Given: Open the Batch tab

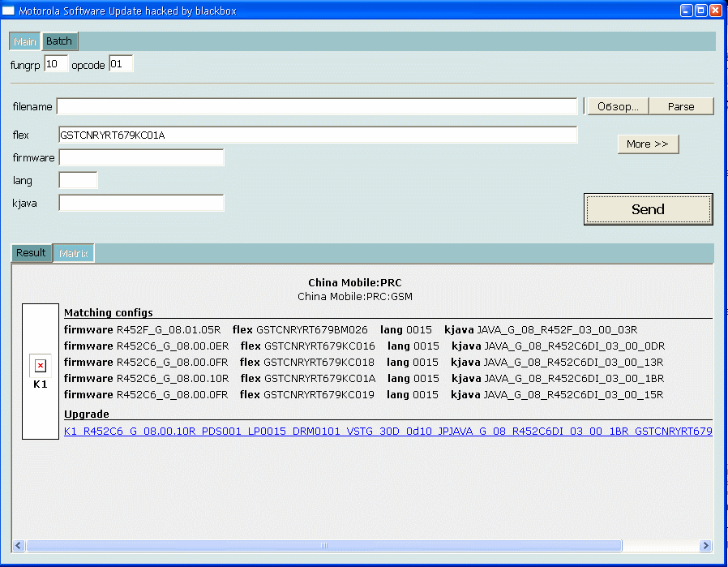Looking at the screenshot, I should click(x=59, y=41).
